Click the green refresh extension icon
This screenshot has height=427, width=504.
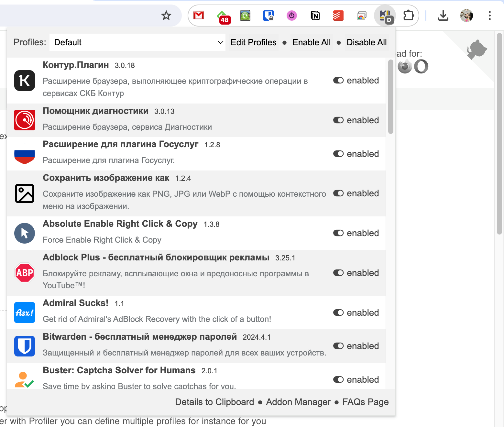[x=245, y=15]
